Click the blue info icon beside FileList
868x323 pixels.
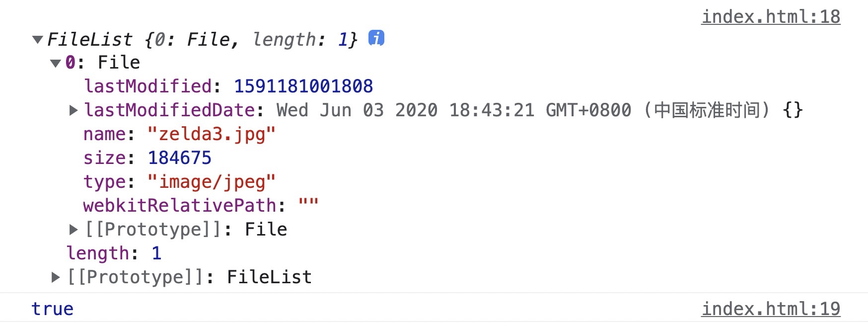tap(376, 38)
